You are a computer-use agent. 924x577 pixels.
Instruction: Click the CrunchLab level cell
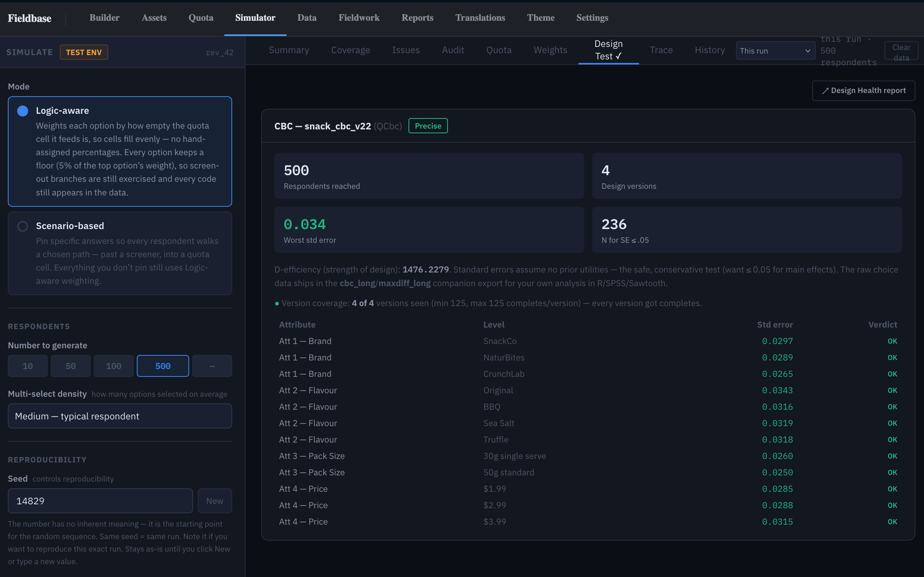(504, 374)
